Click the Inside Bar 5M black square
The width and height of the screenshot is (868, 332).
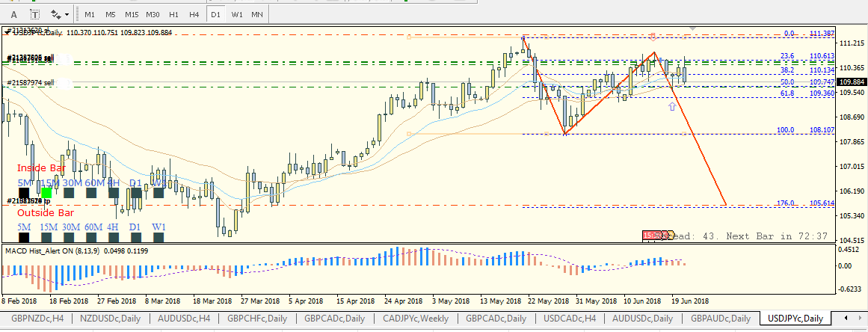pyautogui.click(x=24, y=193)
